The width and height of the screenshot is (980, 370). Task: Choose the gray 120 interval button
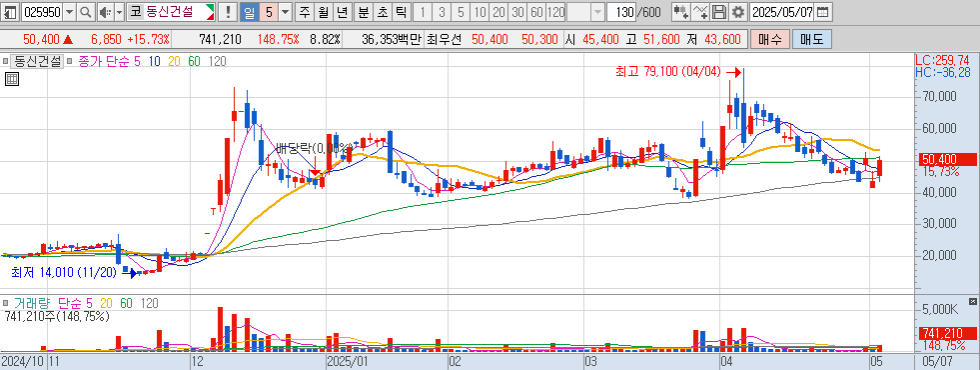point(555,11)
